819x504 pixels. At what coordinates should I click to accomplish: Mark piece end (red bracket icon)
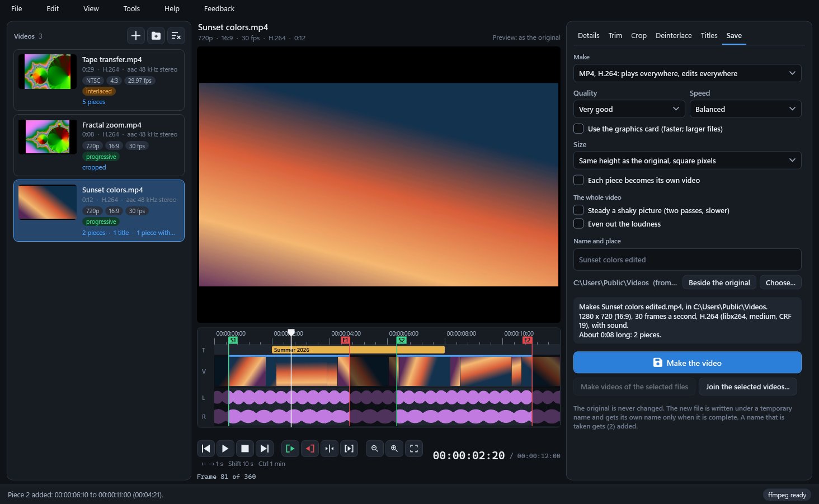coord(310,449)
